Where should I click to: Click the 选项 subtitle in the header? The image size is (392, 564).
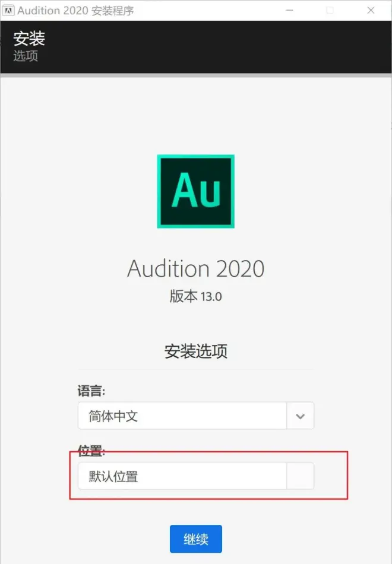click(x=26, y=56)
